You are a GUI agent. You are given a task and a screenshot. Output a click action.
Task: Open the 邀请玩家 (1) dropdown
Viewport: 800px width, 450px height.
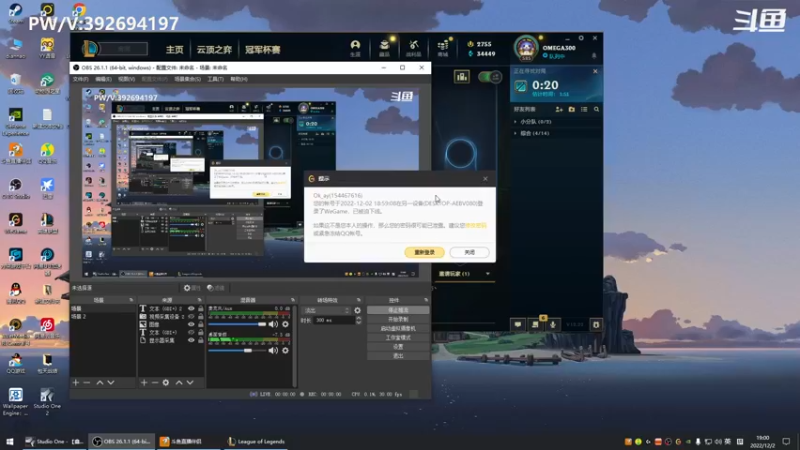point(464,274)
